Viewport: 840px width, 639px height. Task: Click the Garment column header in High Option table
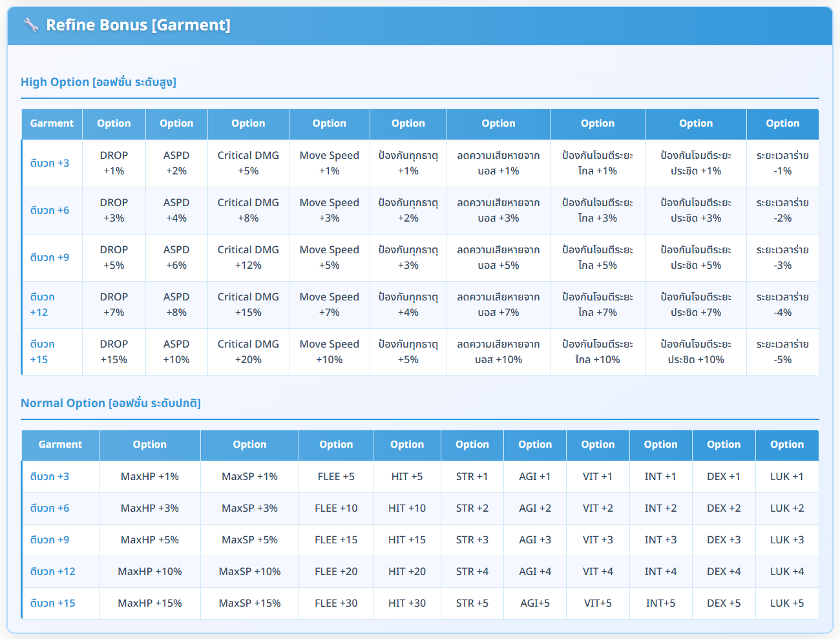(x=52, y=123)
